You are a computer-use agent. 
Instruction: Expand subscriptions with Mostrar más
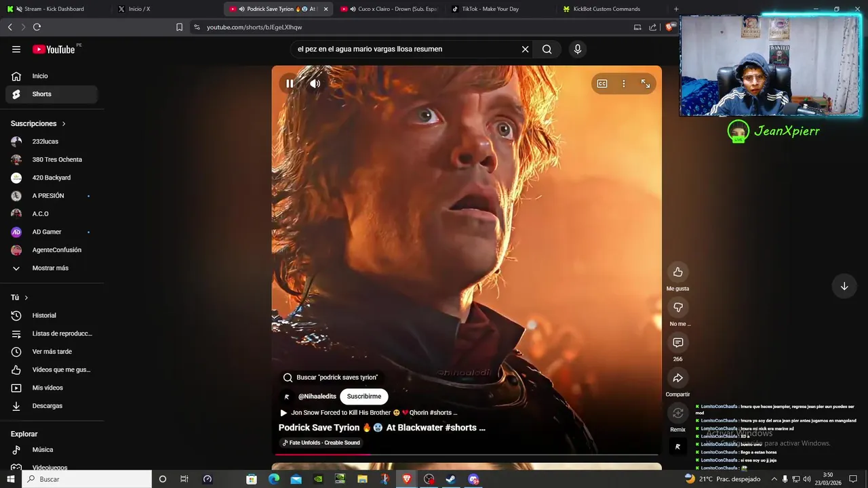pyautogui.click(x=52, y=268)
